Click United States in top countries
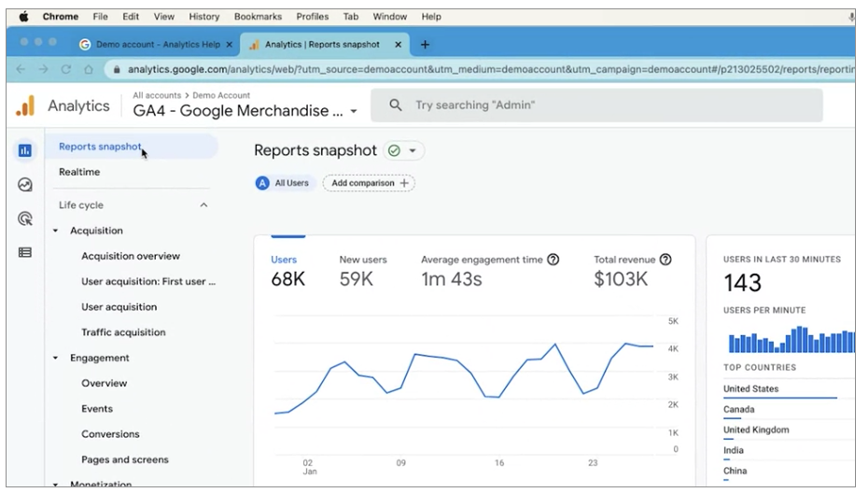868x493 pixels. tap(750, 388)
